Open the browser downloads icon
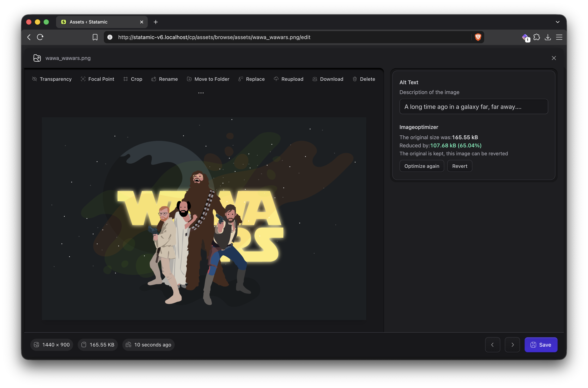 548,37
